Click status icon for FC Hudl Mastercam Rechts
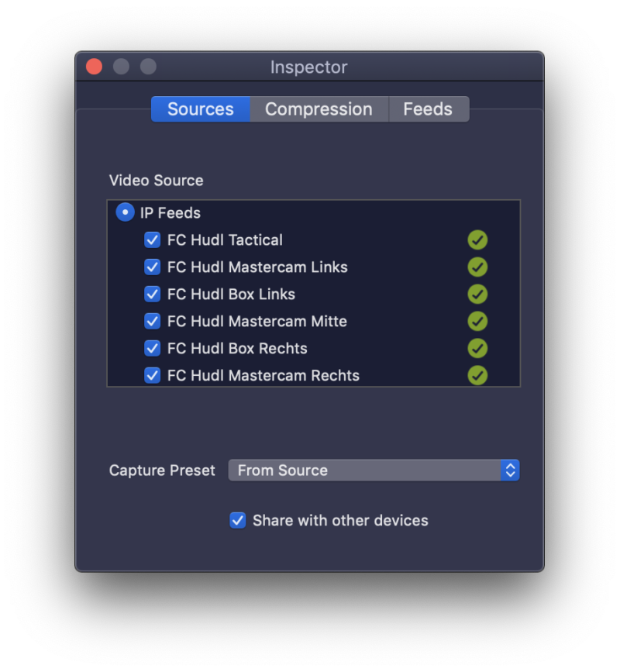 (x=477, y=375)
